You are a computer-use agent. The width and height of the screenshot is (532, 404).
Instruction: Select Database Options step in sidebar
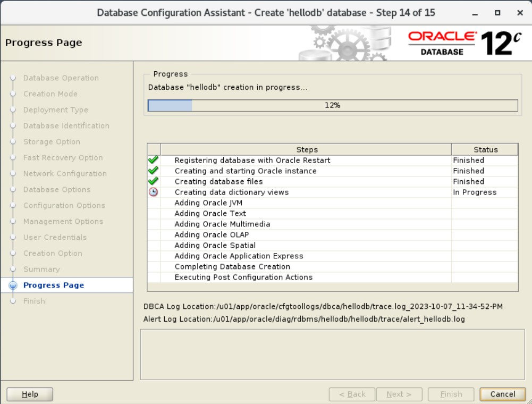(57, 189)
